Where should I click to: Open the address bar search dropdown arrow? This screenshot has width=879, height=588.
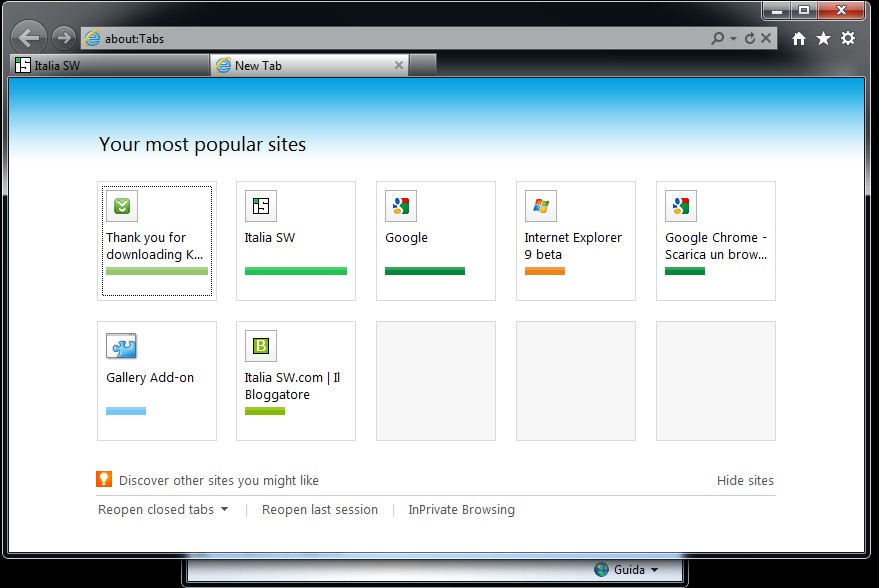click(x=733, y=39)
